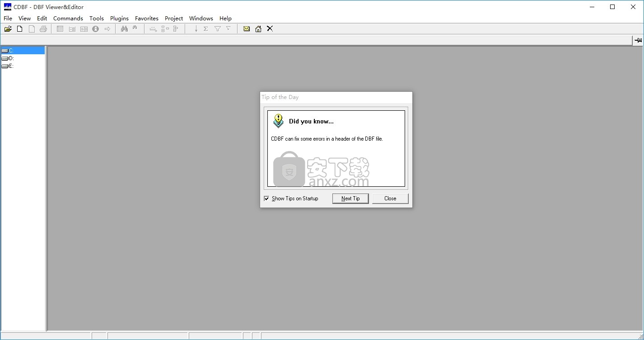Viewport: 644px width, 340px height.
Task: Click the New file icon in toolbar
Action: tap(20, 29)
